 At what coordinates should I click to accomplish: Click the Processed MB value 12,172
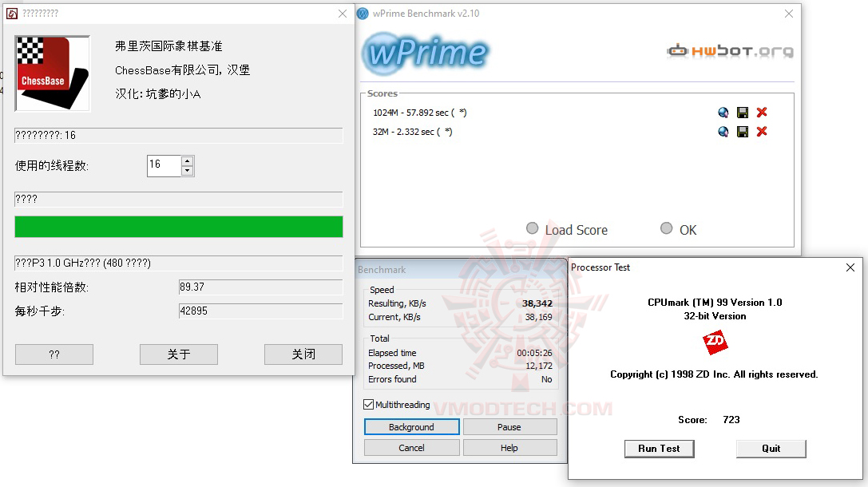[539, 366]
